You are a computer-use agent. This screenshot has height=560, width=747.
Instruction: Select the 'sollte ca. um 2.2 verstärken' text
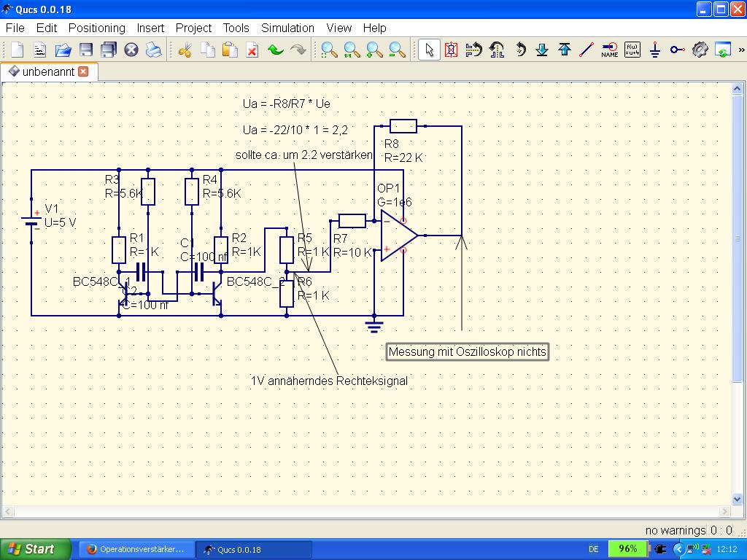(304, 155)
